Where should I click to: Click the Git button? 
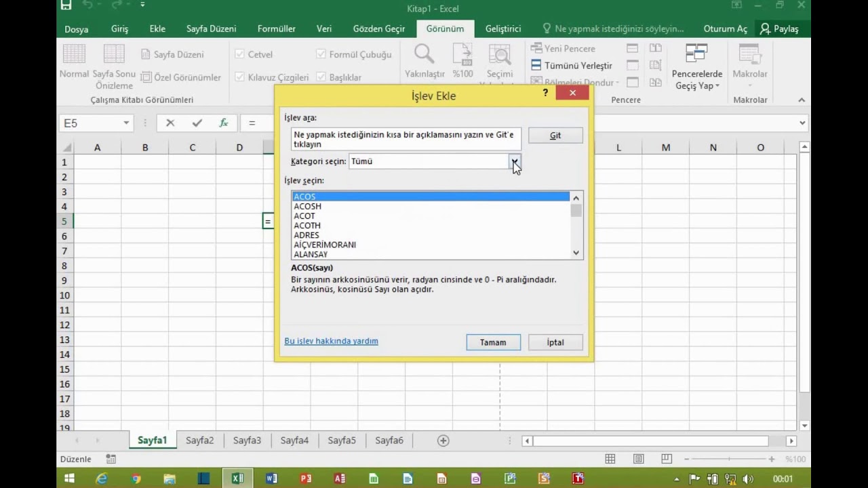pos(555,136)
